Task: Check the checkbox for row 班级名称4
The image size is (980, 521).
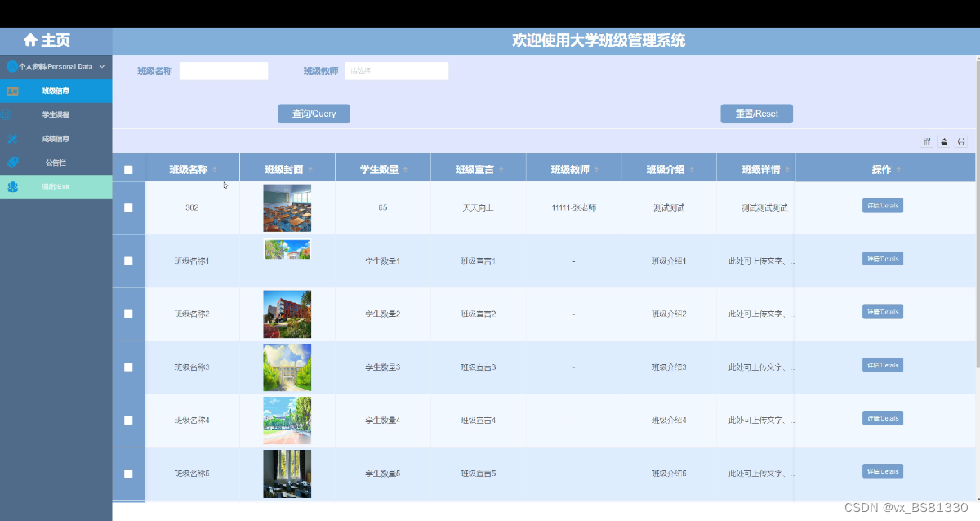Action: (x=128, y=420)
